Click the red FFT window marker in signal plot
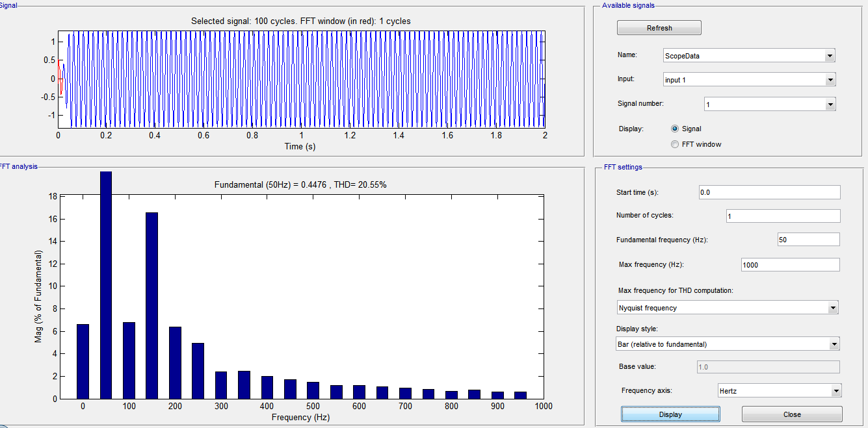Screen dimensions: 868x428 pos(60,78)
